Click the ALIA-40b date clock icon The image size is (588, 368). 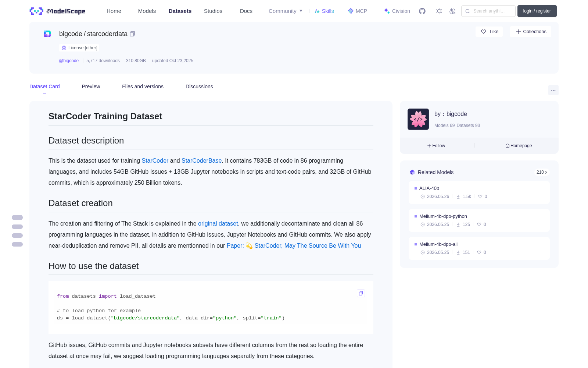click(423, 197)
